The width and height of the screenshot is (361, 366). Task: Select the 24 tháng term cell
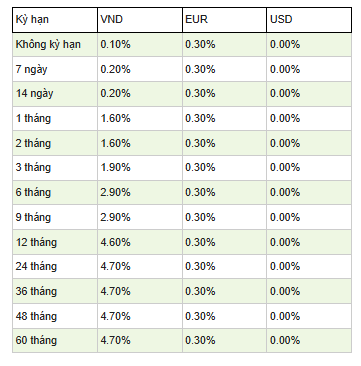(55, 267)
